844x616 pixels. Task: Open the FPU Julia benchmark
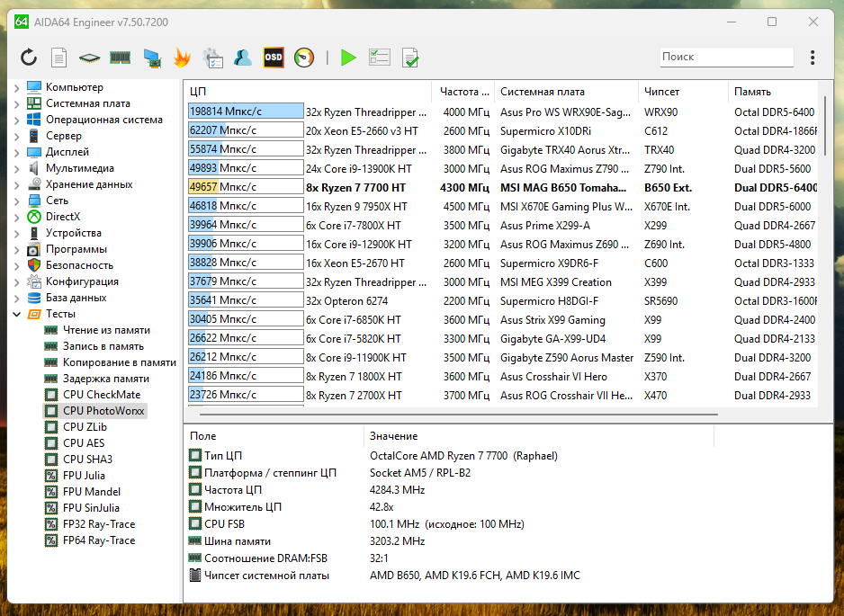pyautogui.click(x=84, y=475)
